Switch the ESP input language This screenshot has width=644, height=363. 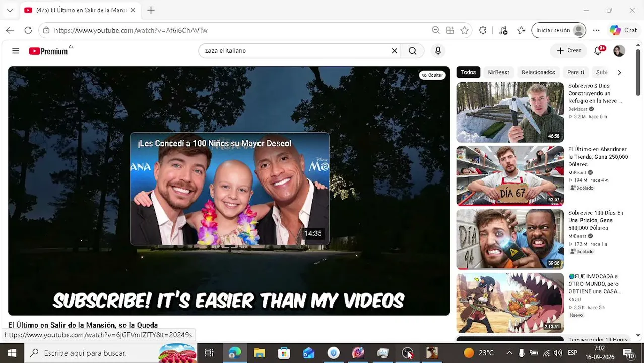click(x=573, y=353)
